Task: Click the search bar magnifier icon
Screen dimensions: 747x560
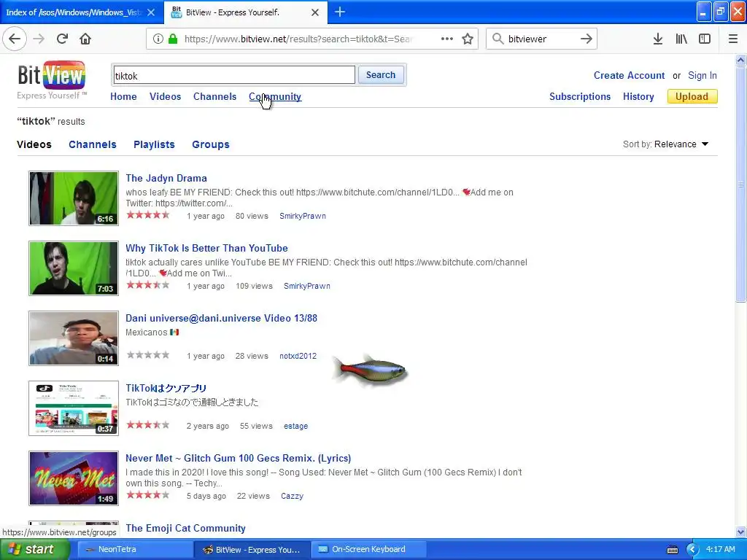Action: (498, 39)
